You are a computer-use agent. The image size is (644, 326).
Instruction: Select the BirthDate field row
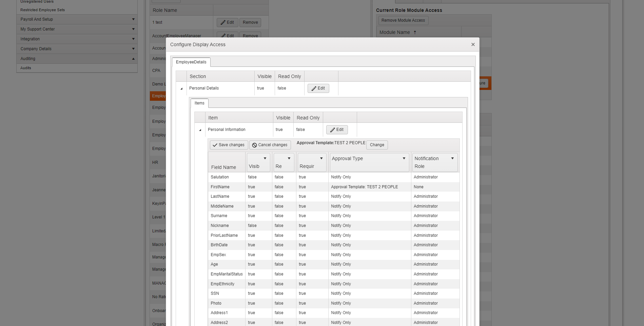tap(334, 245)
